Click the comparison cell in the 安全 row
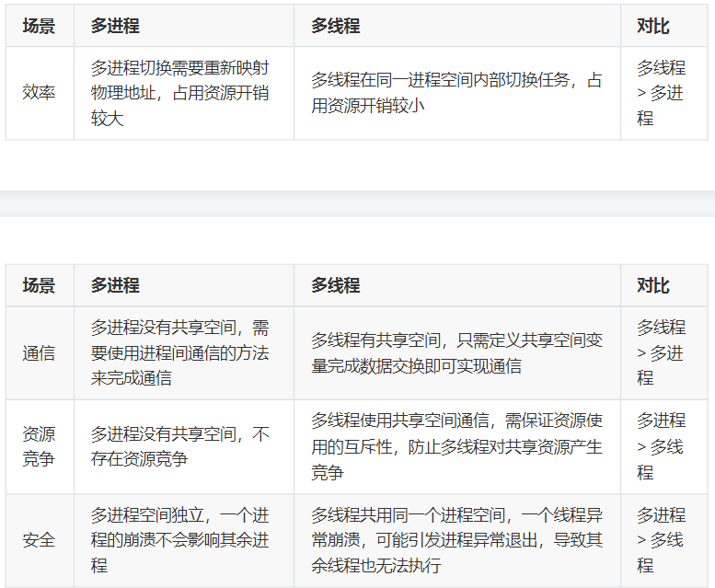 pos(664,540)
